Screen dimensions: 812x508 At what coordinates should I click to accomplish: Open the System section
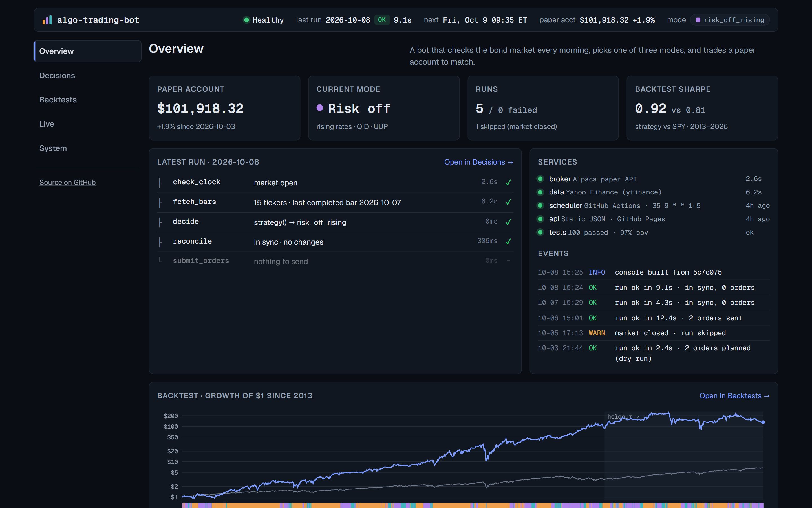point(88,148)
